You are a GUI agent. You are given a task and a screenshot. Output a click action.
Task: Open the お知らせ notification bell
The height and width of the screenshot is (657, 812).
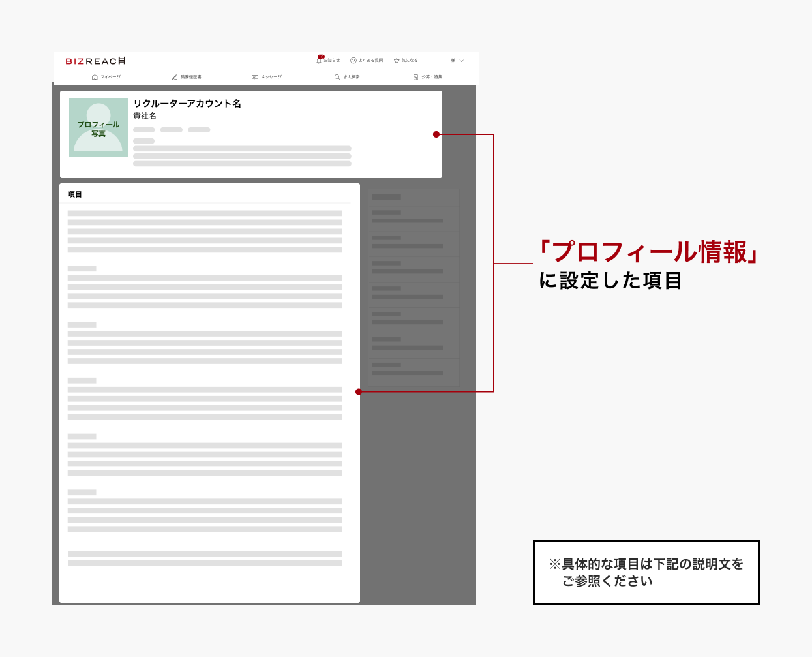pyautogui.click(x=319, y=60)
